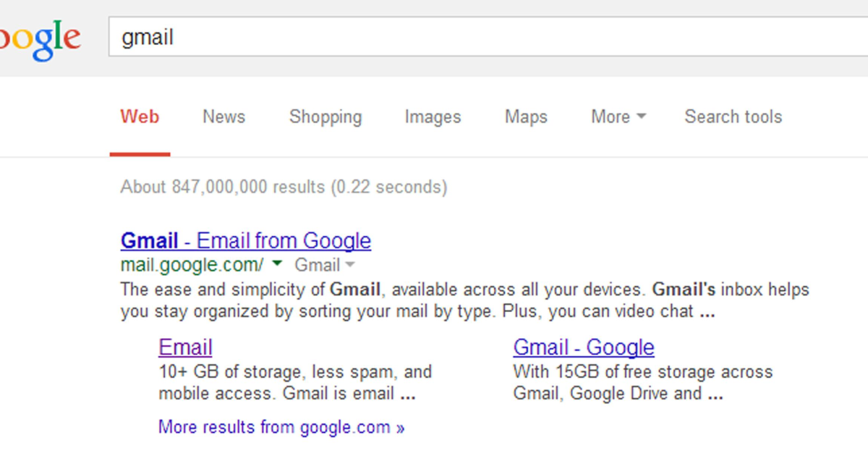The image size is (868, 456).
Task: Select the Shopping search category
Action: click(x=325, y=117)
